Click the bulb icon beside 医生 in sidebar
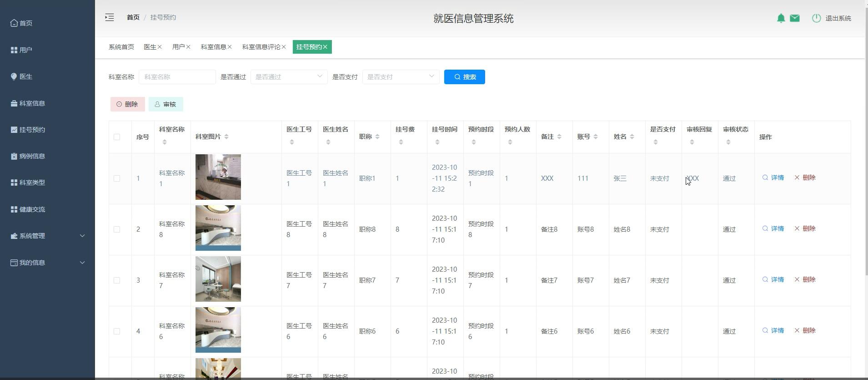The width and height of the screenshot is (868, 380). [x=14, y=76]
